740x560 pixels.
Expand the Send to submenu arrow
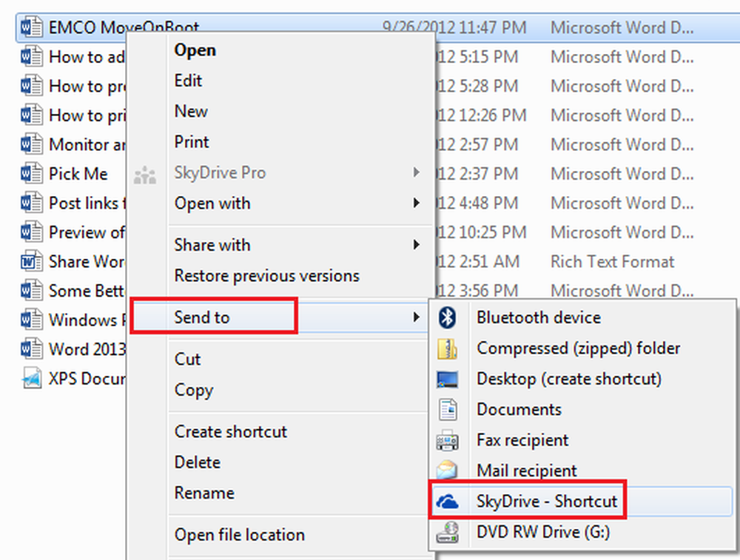pyautogui.click(x=416, y=317)
